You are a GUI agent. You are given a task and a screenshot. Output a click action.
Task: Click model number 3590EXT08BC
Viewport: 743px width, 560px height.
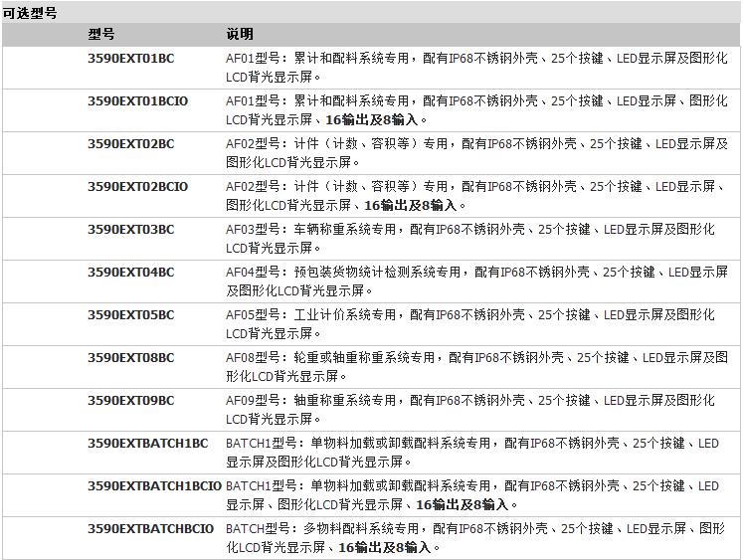tap(130, 358)
